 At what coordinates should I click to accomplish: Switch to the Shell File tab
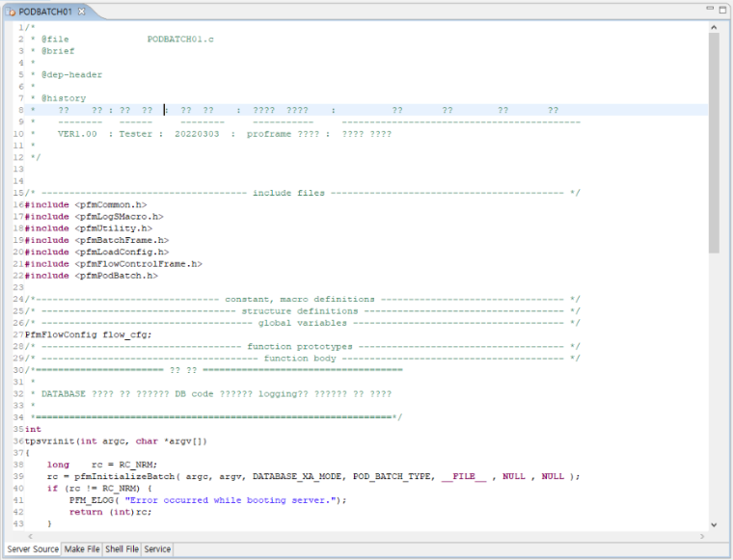click(x=122, y=549)
